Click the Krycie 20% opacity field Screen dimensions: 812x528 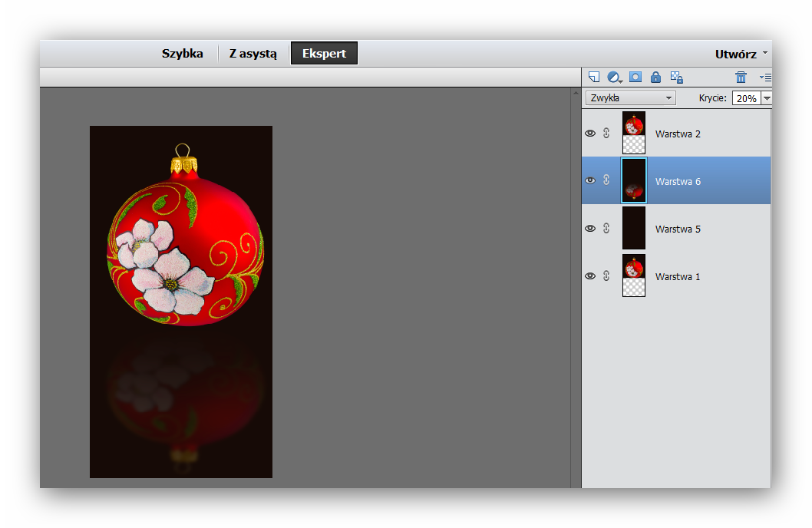click(x=746, y=97)
